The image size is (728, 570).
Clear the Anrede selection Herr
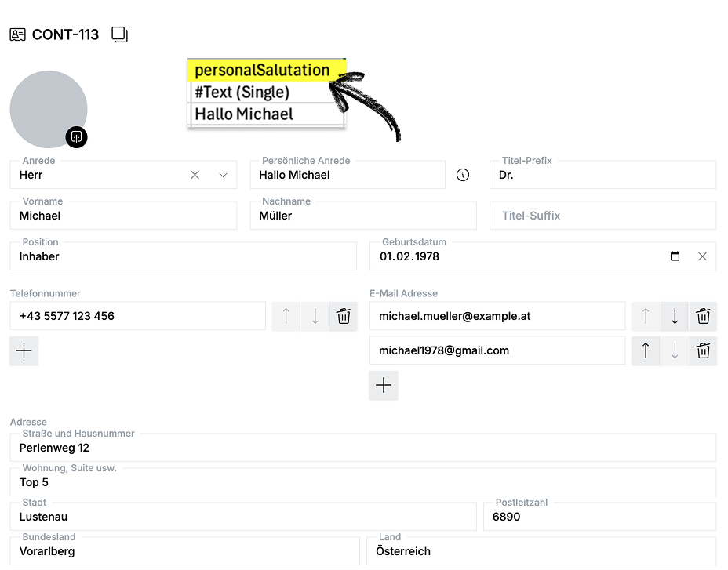195,175
